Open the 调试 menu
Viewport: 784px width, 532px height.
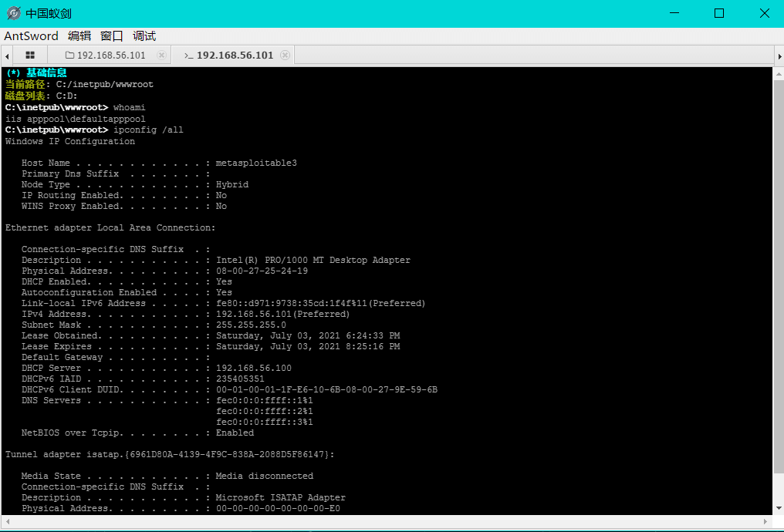144,36
